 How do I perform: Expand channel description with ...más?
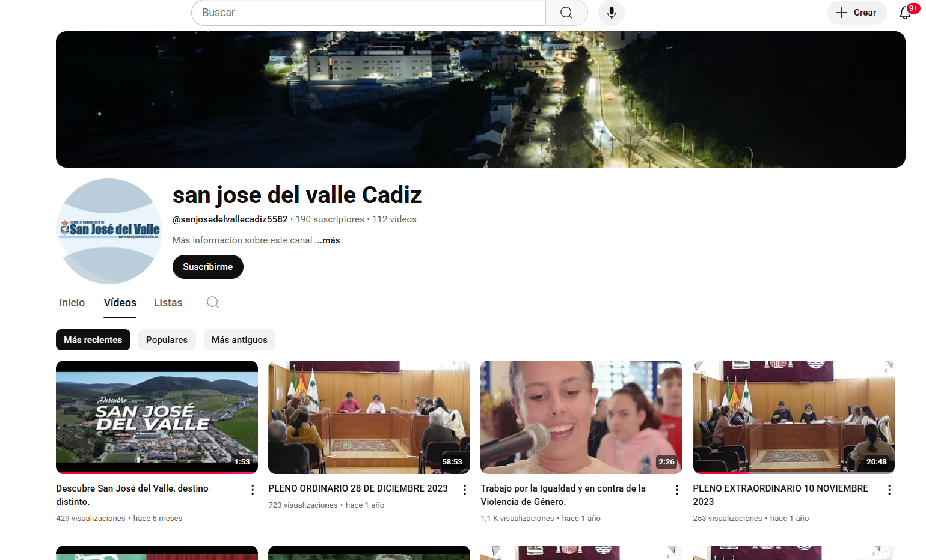(x=328, y=240)
